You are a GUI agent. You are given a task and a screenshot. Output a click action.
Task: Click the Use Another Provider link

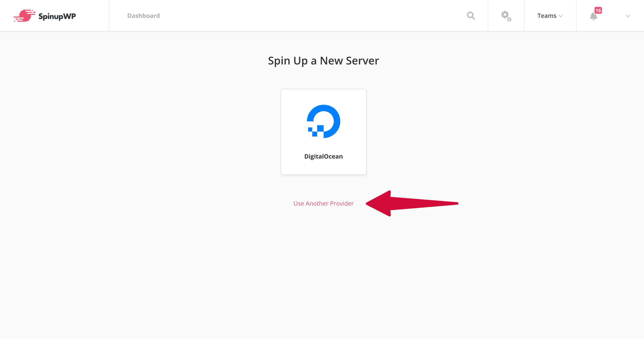tap(323, 203)
